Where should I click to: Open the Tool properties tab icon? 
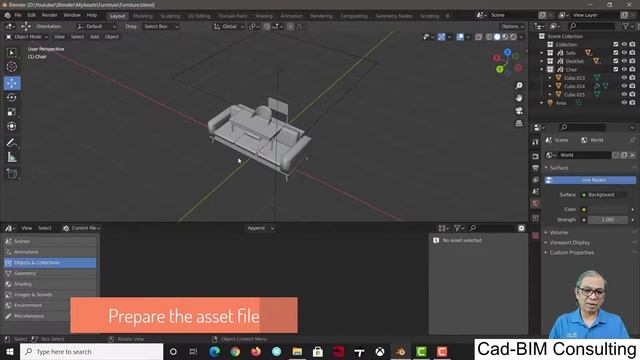(536, 142)
